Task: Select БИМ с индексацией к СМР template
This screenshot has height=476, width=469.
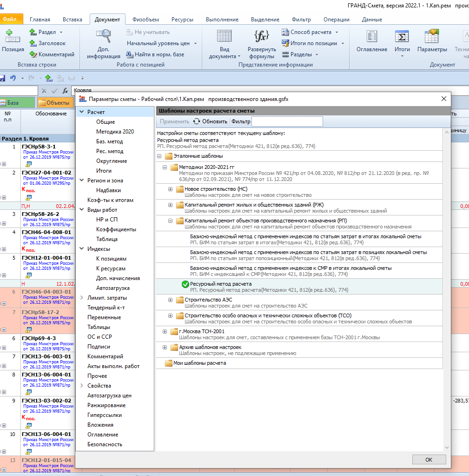Action: 299,271
